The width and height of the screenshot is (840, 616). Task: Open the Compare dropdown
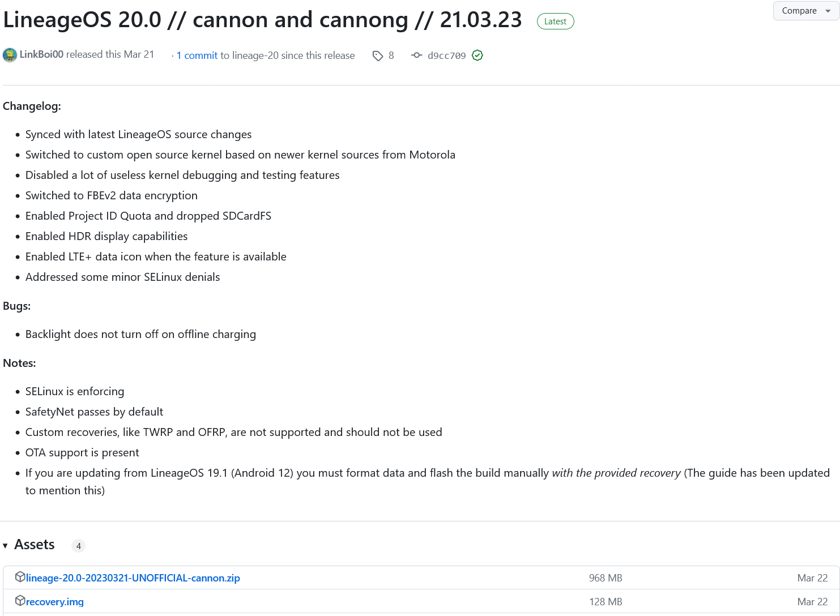point(806,11)
